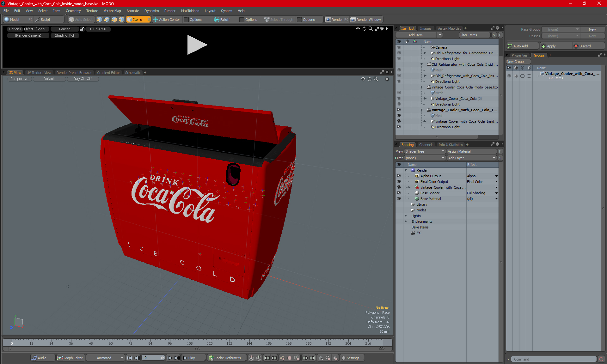Click Render F9 button
The height and width of the screenshot is (364, 607).
(x=337, y=20)
